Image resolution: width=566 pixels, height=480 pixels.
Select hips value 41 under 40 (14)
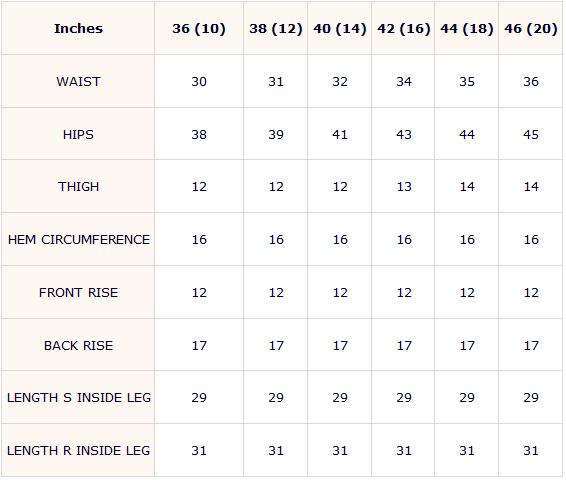pyautogui.click(x=340, y=135)
